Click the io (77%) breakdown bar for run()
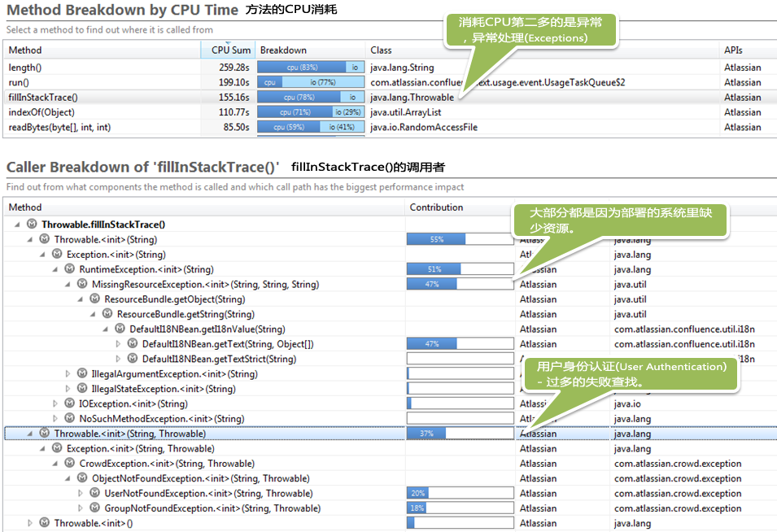Screen dimensions: 777x532 [323, 82]
